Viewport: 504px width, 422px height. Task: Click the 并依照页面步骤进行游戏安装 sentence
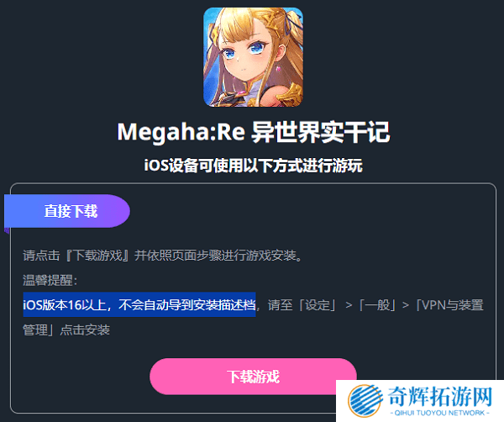coord(215,256)
